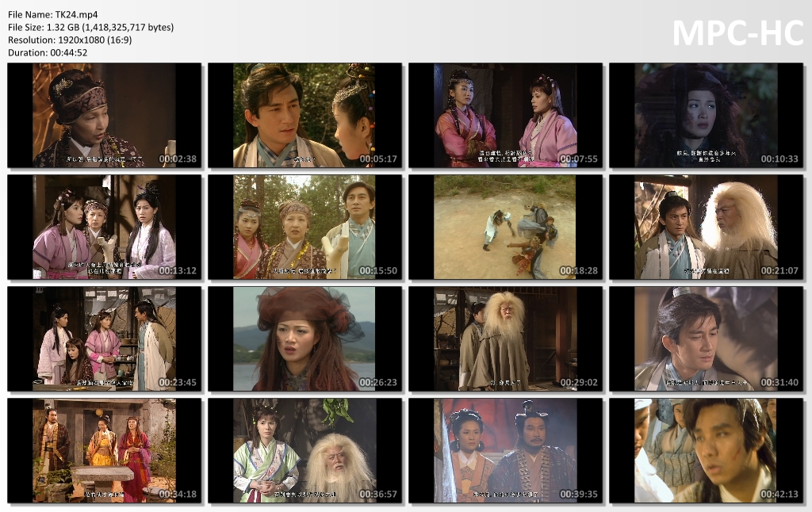Open the thumbnail at timestamp 00:02:38
The width and height of the screenshot is (812, 512).
click(105, 115)
